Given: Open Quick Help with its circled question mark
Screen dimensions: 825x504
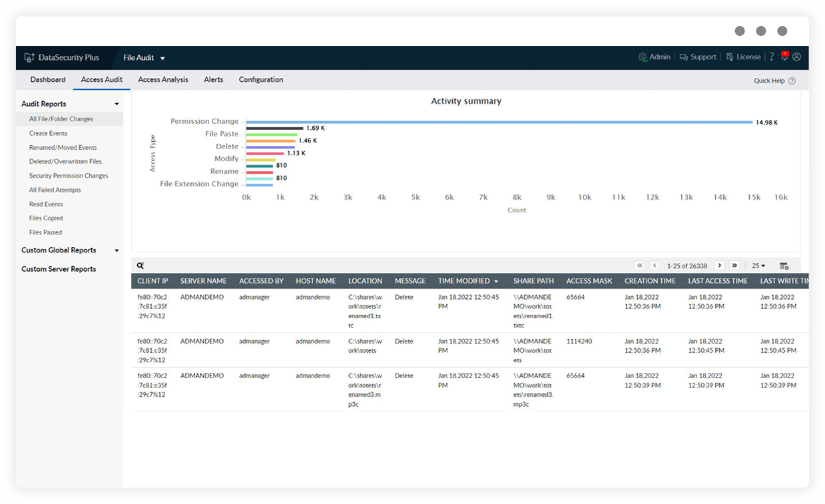Looking at the screenshot, I should (x=792, y=80).
